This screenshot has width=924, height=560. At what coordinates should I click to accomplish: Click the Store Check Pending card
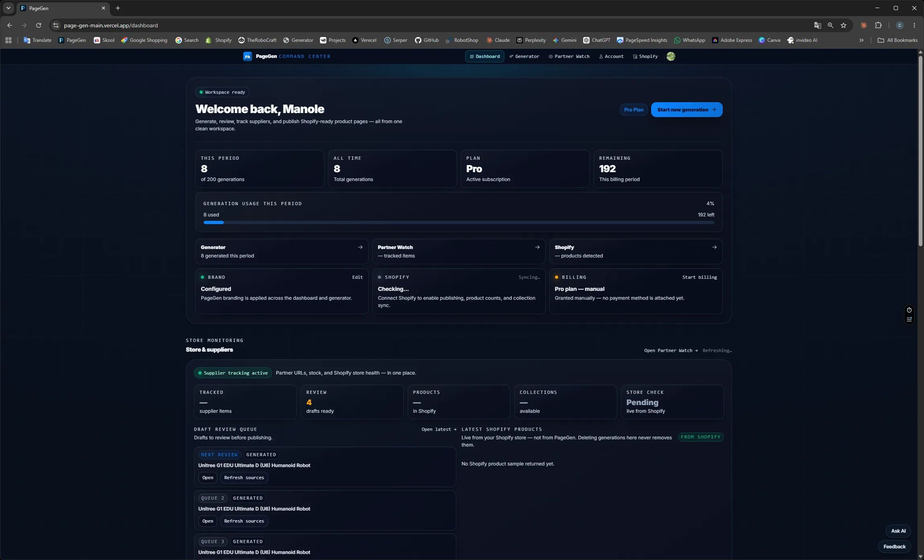coord(672,402)
